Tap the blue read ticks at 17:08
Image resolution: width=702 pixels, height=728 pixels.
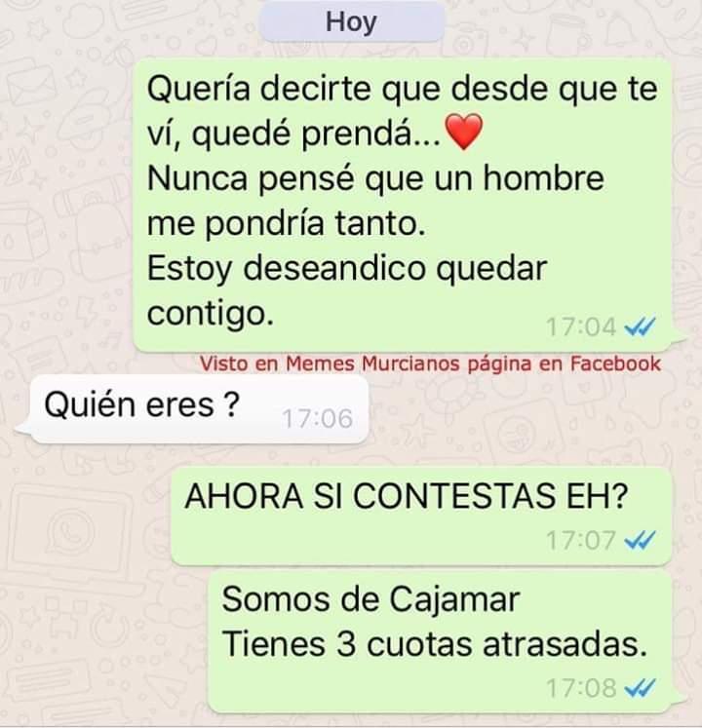coord(641,688)
